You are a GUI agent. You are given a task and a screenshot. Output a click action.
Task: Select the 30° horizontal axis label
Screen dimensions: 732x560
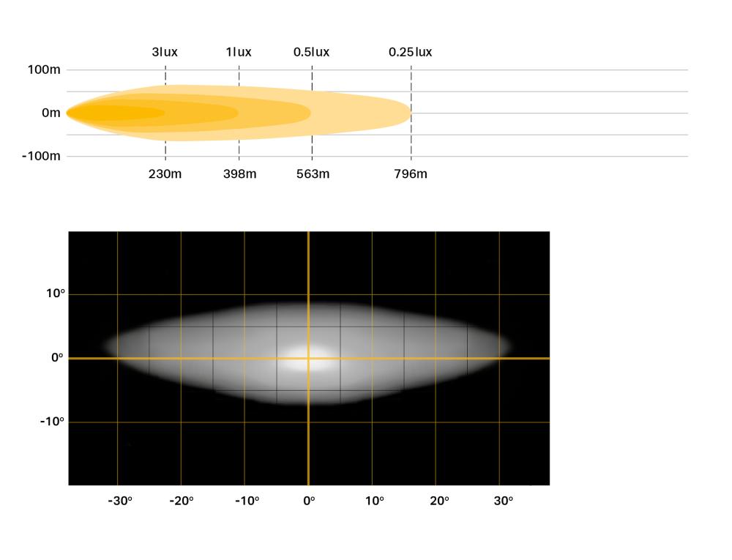(504, 501)
